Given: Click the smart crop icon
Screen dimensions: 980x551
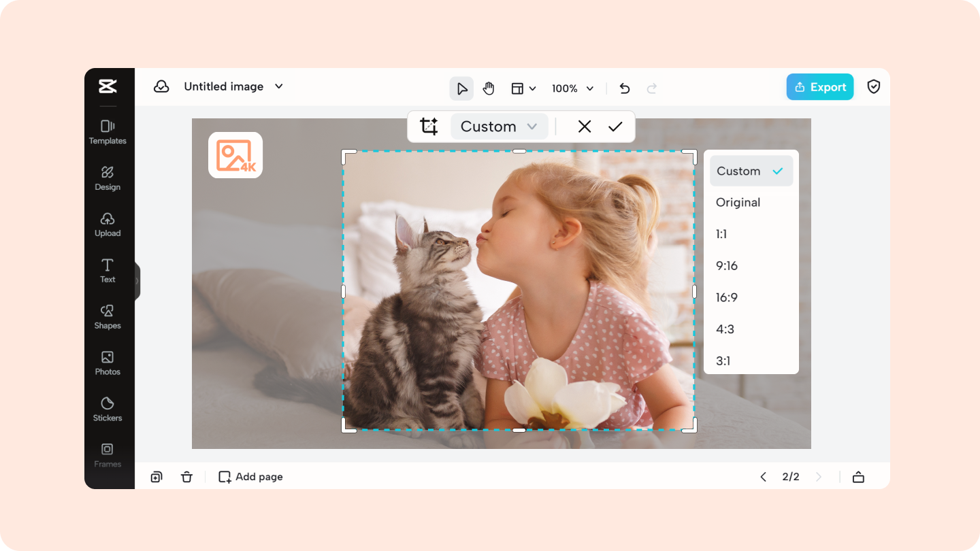Looking at the screenshot, I should 429,127.
